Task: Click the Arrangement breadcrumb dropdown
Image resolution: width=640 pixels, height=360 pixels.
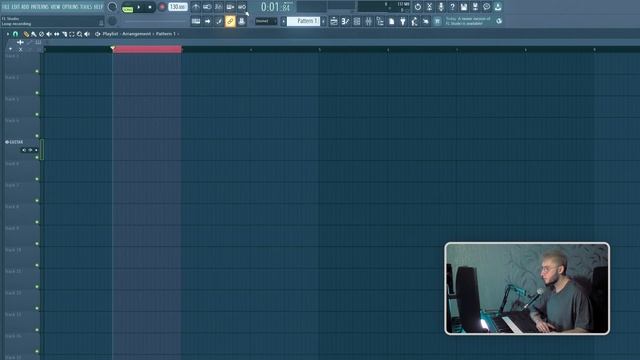Action: coord(136,34)
